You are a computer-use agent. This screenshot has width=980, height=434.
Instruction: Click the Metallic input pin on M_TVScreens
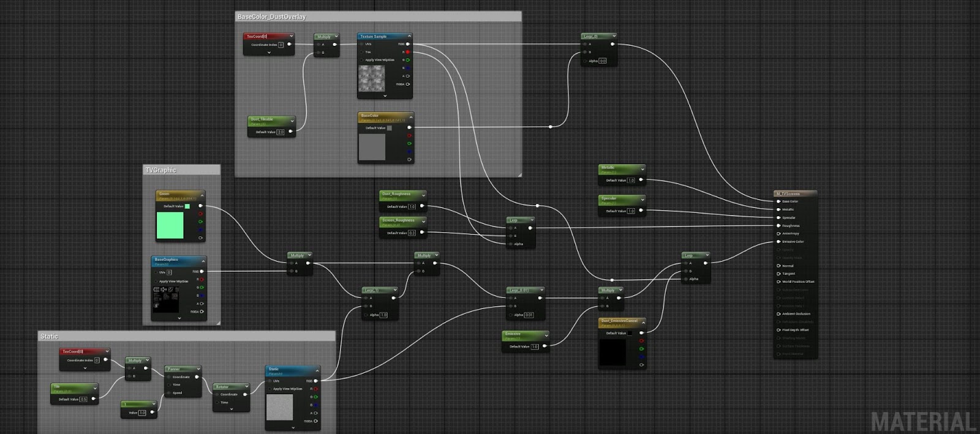pos(778,209)
